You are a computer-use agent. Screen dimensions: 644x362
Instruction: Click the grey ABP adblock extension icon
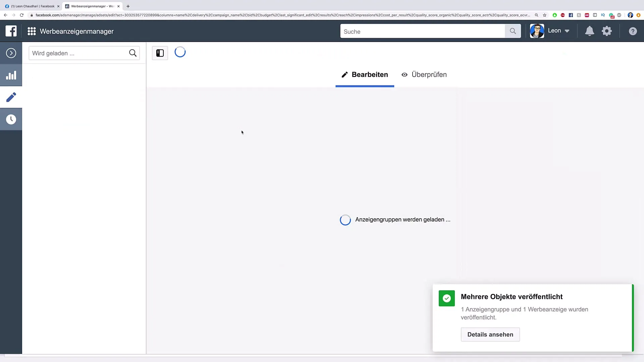click(x=619, y=15)
